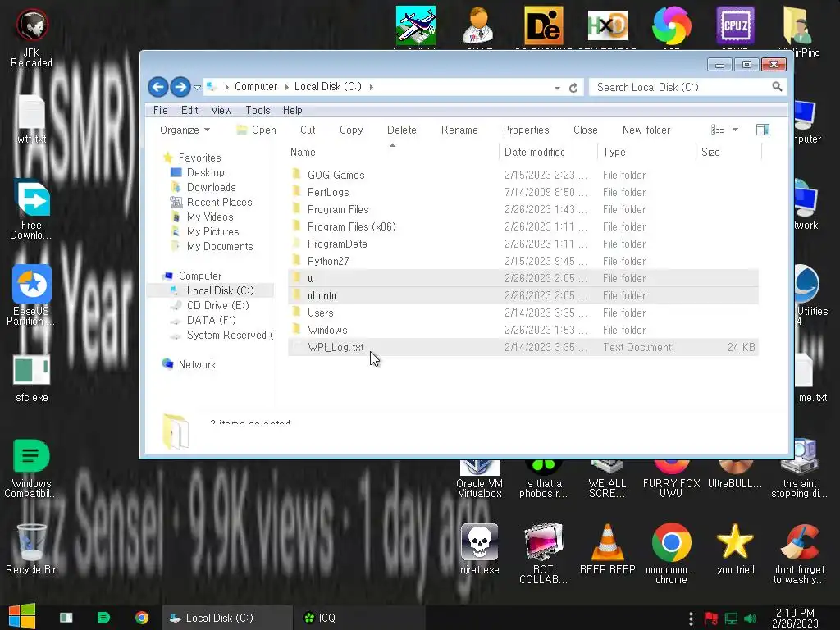
Task: Click the Explorer Forward arrow
Action: (180, 87)
